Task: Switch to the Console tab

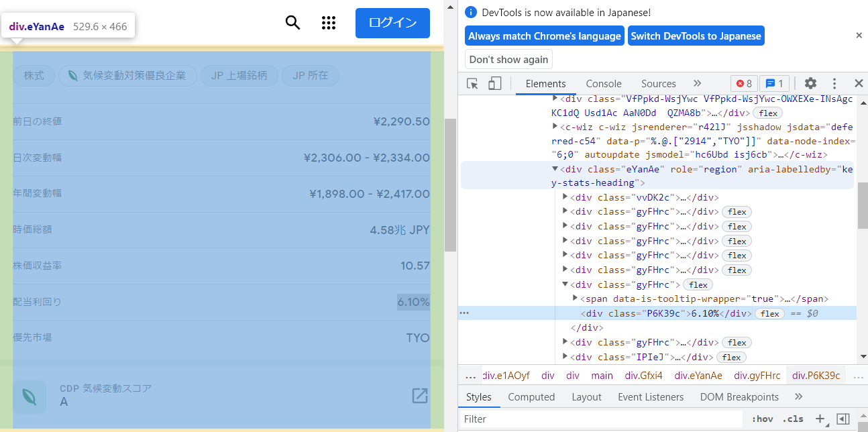Action: 604,84
